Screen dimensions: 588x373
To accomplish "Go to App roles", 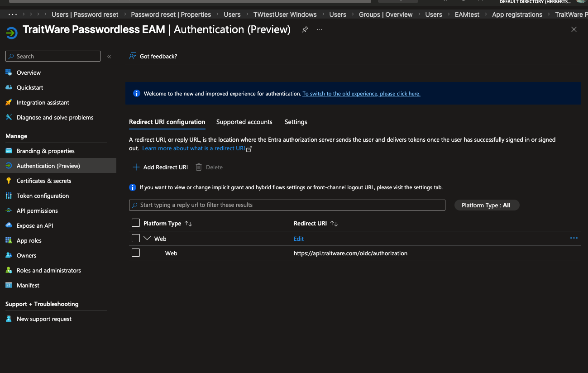I will pos(29,240).
